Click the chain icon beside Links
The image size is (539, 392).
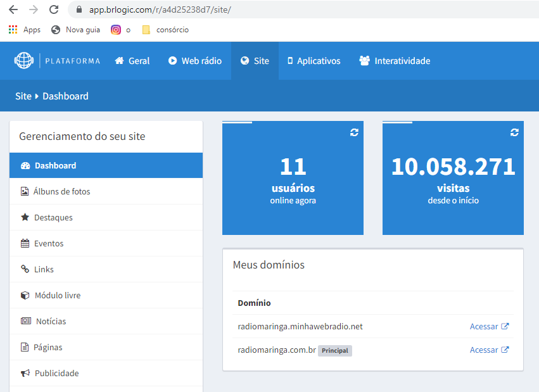[x=25, y=269]
